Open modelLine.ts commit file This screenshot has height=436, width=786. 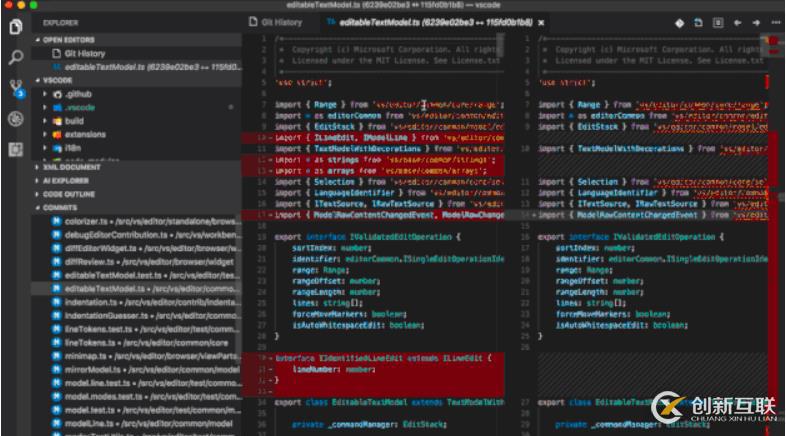tap(136, 423)
